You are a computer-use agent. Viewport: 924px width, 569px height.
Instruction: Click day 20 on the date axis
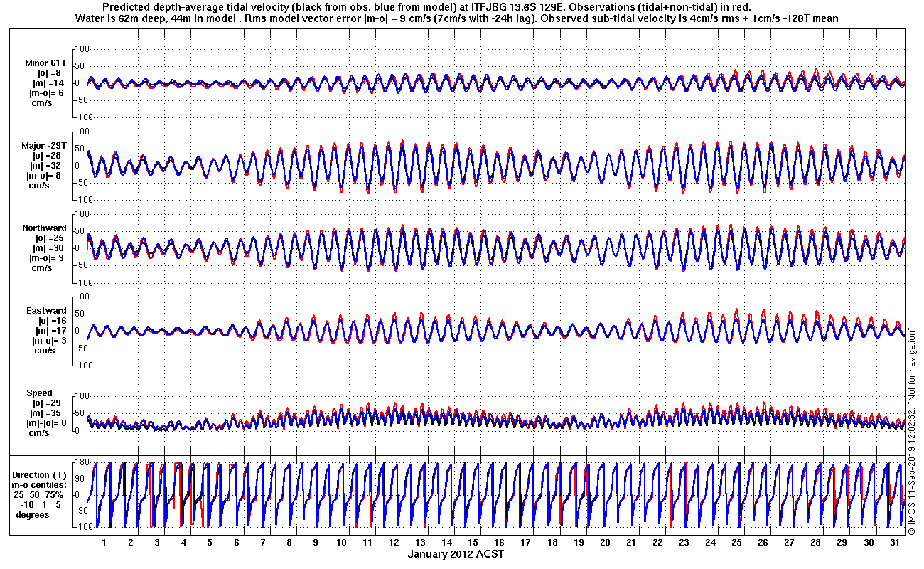pos(604,542)
